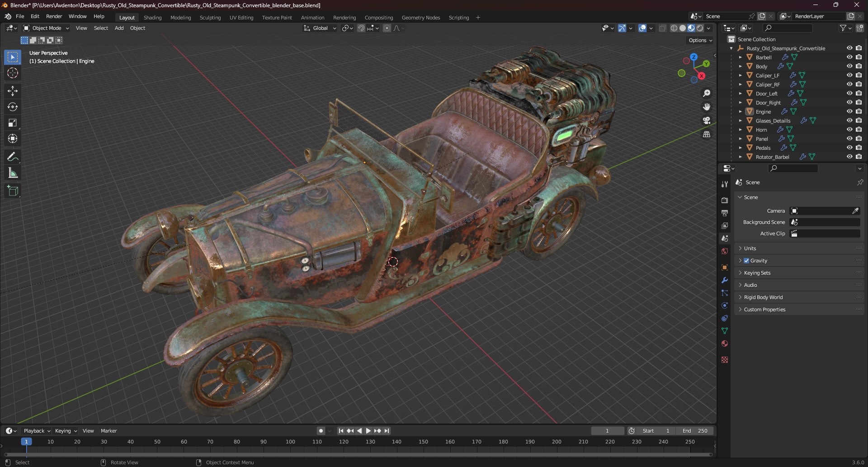Disable rendering of the Door_Left object
The height and width of the screenshot is (467, 868).
pos(859,93)
